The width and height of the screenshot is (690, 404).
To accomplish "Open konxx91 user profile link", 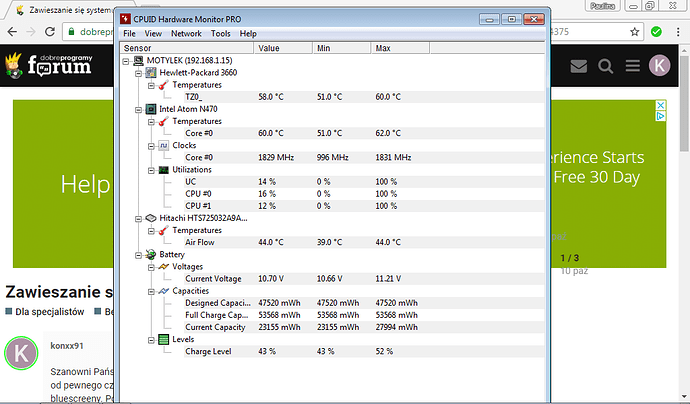I will (x=67, y=346).
